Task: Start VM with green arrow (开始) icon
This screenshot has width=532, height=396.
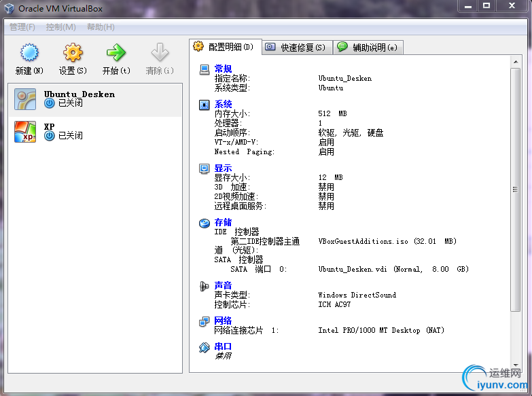Action: tap(116, 52)
